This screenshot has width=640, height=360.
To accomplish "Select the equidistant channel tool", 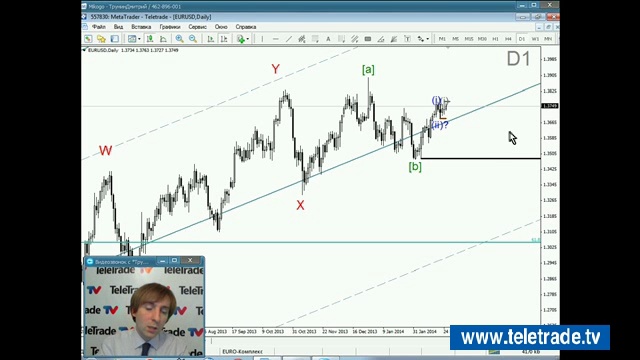I will (302, 39).
